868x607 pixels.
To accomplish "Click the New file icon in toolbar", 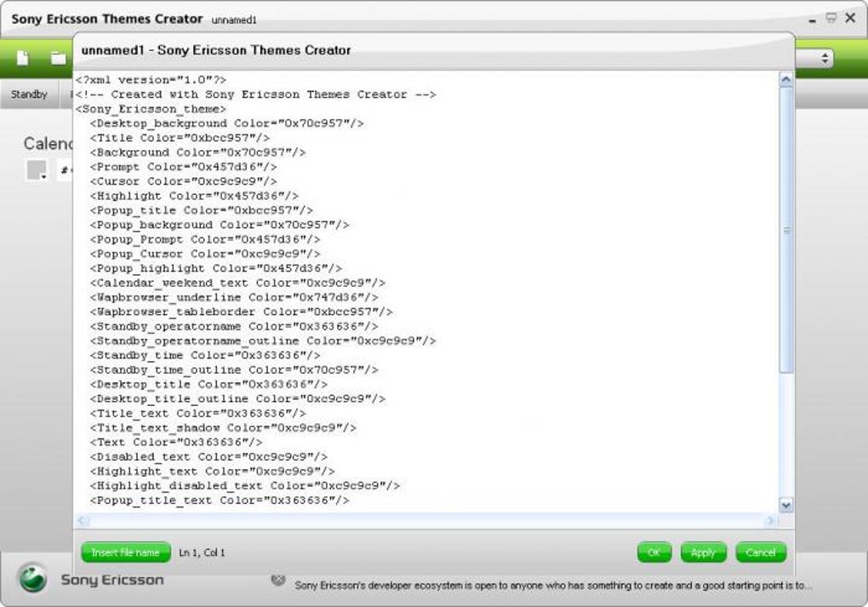I will tap(23, 58).
